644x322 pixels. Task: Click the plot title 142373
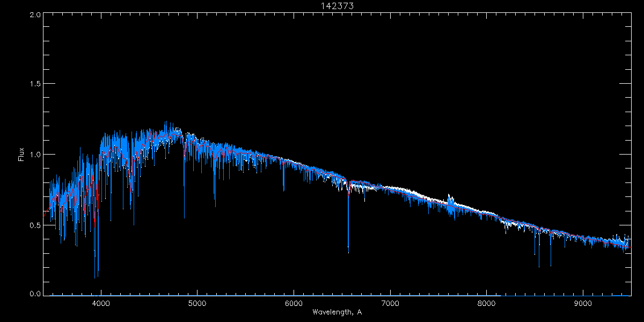tap(336, 6)
